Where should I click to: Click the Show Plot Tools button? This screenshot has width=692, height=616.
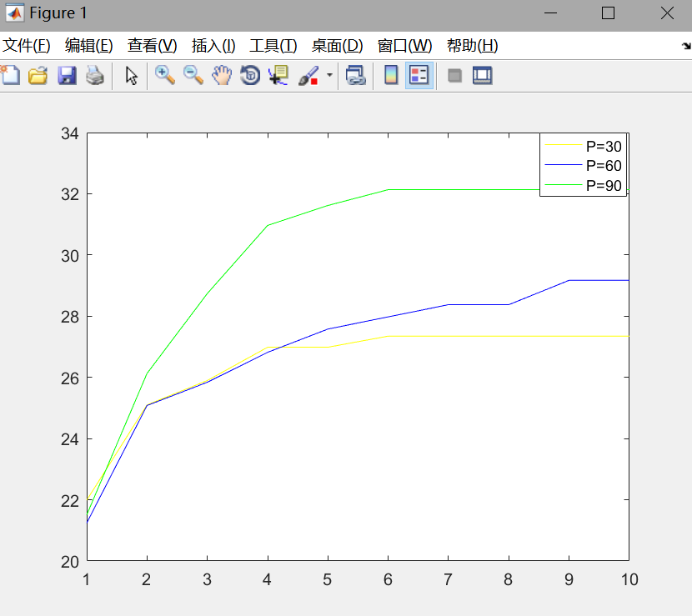pos(482,76)
